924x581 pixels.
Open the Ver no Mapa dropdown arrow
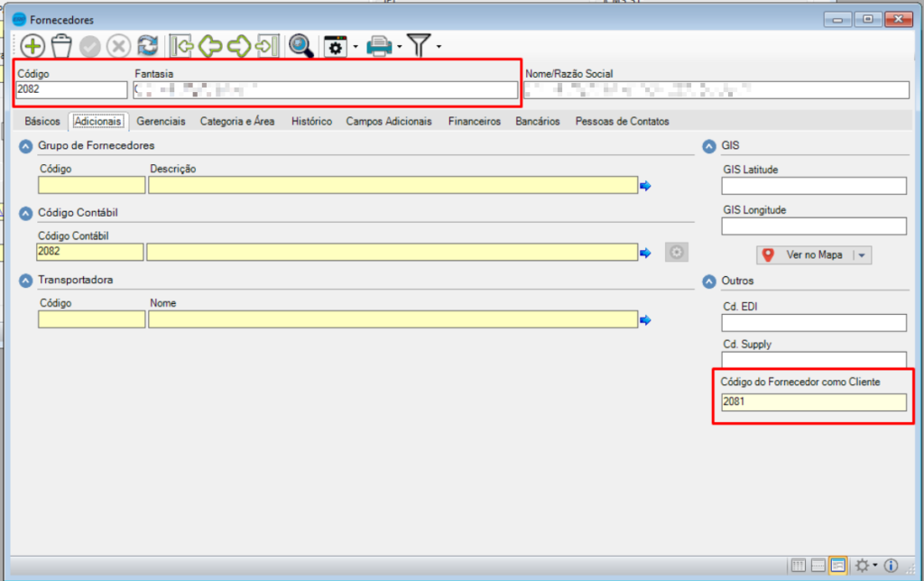tap(863, 255)
